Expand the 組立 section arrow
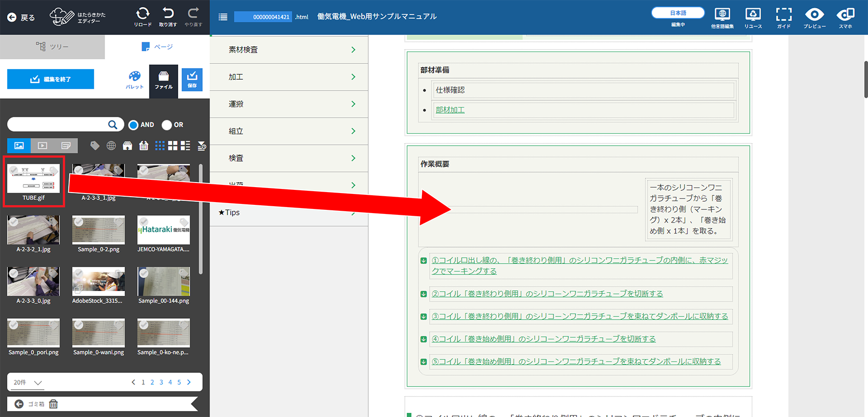This screenshot has height=417, width=868. (x=353, y=131)
